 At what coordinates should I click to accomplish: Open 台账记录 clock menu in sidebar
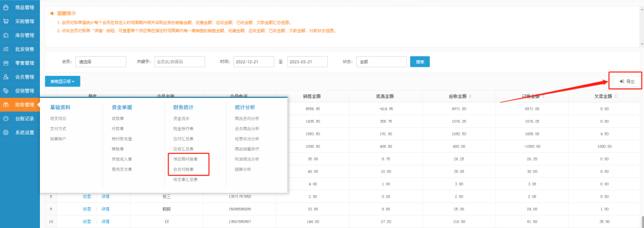click(x=20, y=119)
